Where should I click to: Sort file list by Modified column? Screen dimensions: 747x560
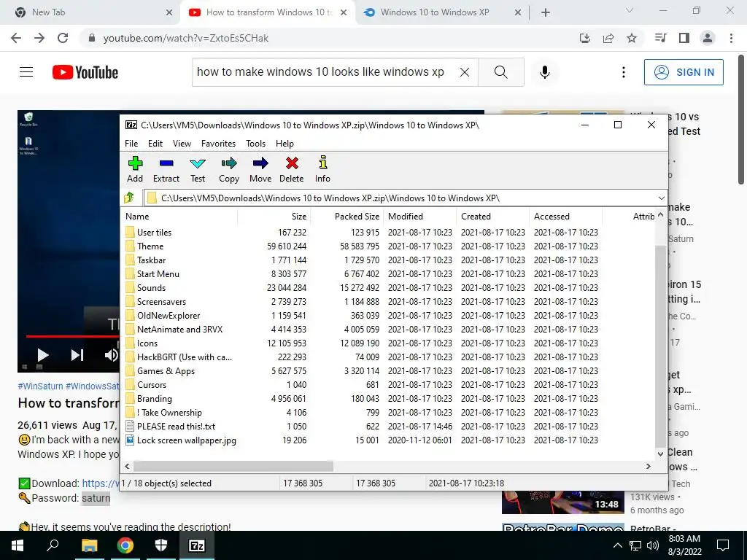click(x=419, y=216)
